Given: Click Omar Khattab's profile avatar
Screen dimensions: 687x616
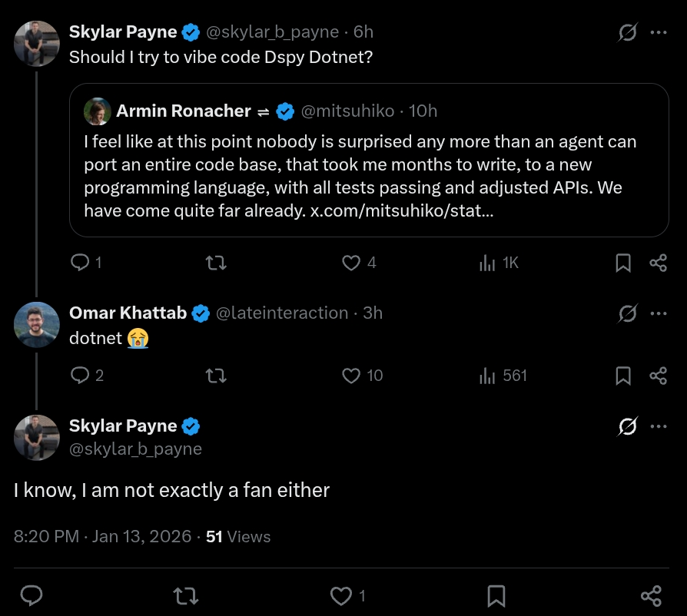Looking at the screenshot, I should point(36,324).
